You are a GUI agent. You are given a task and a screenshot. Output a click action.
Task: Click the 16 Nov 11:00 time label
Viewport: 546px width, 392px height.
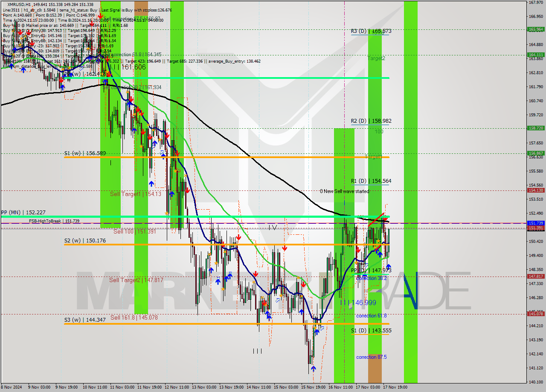[340, 387]
